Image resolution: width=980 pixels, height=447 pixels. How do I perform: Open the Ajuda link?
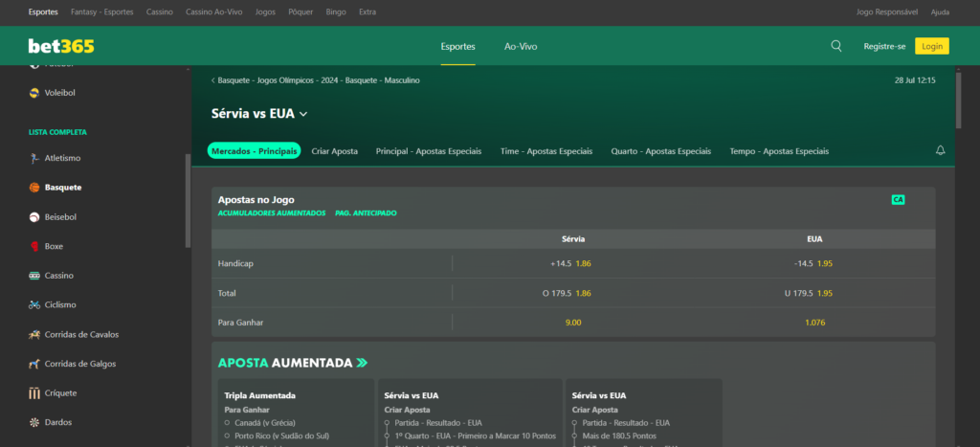pos(940,11)
